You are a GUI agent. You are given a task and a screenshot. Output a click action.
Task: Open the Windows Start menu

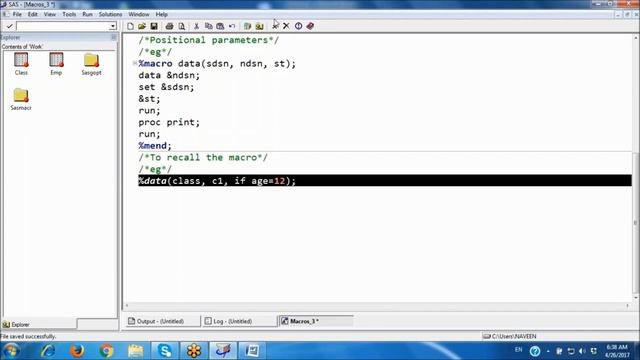coord(11,351)
